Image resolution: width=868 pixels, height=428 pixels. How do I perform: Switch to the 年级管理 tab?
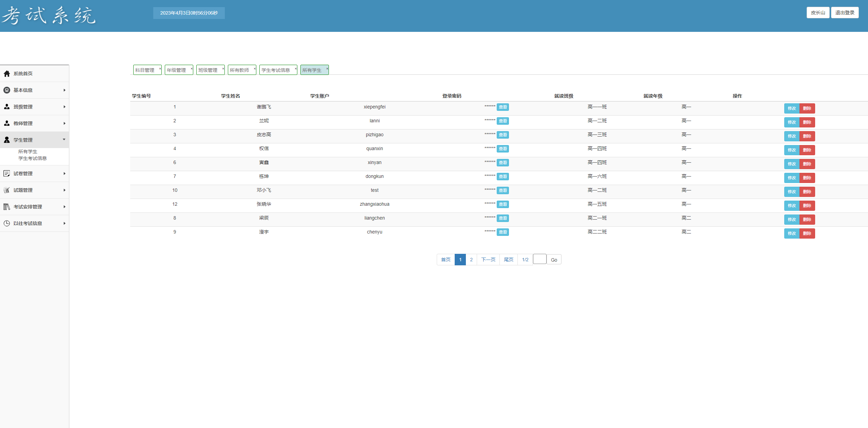(x=176, y=70)
